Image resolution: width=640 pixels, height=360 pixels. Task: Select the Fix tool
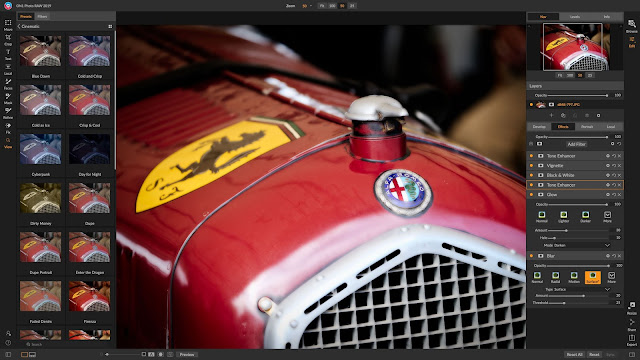(x=8, y=128)
